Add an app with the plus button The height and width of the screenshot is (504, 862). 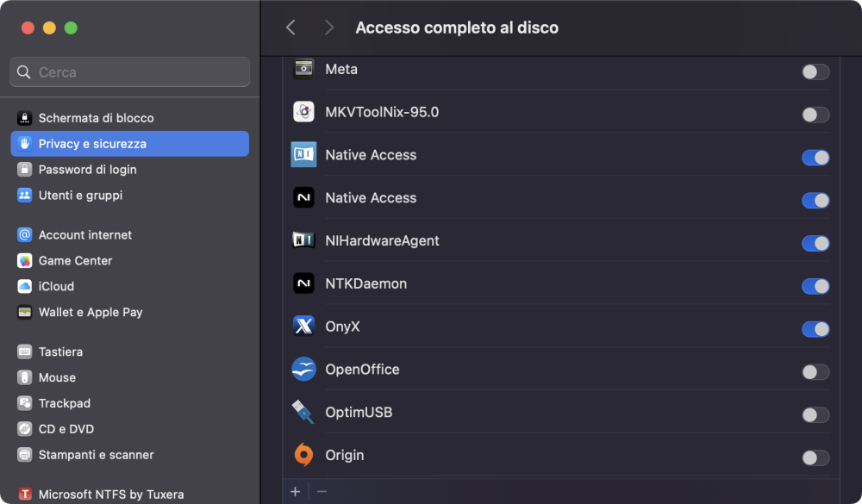(295, 491)
